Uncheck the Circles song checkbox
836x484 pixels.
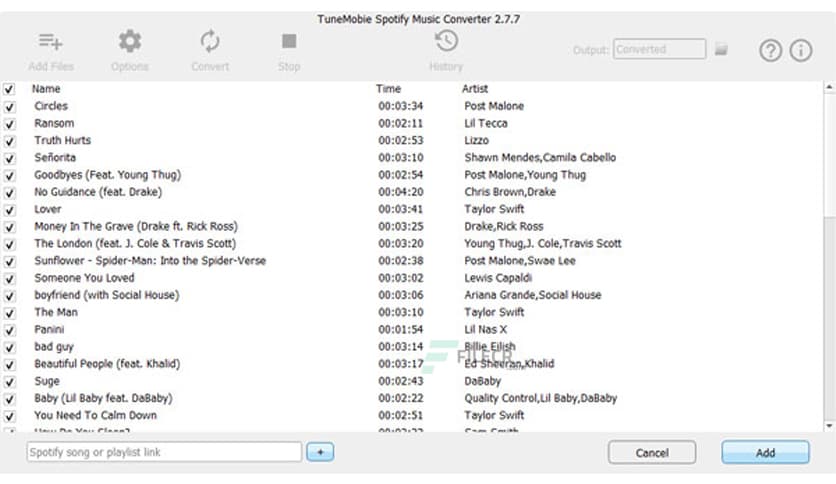[9, 107]
